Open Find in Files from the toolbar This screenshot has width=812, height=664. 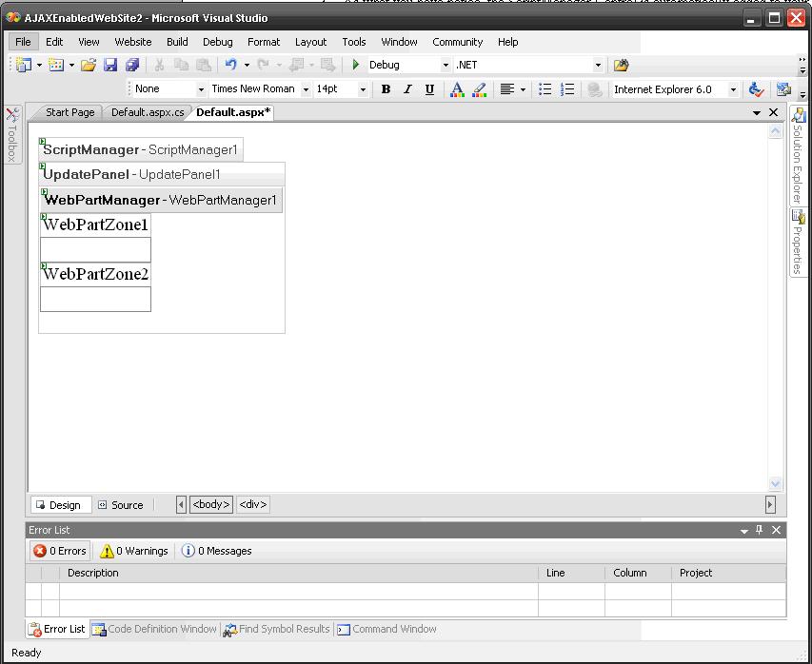[621, 66]
